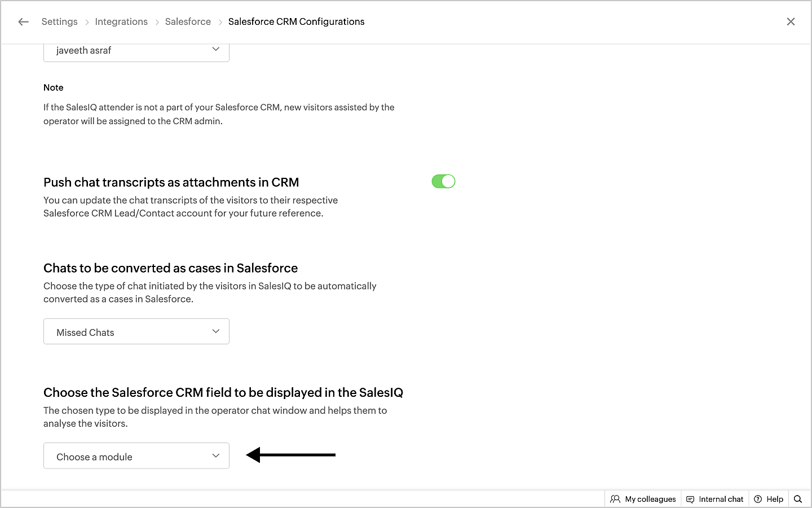Open the Salesforce breadcrumb link
This screenshot has height=508, width=812.
click(x=188, y=22)
